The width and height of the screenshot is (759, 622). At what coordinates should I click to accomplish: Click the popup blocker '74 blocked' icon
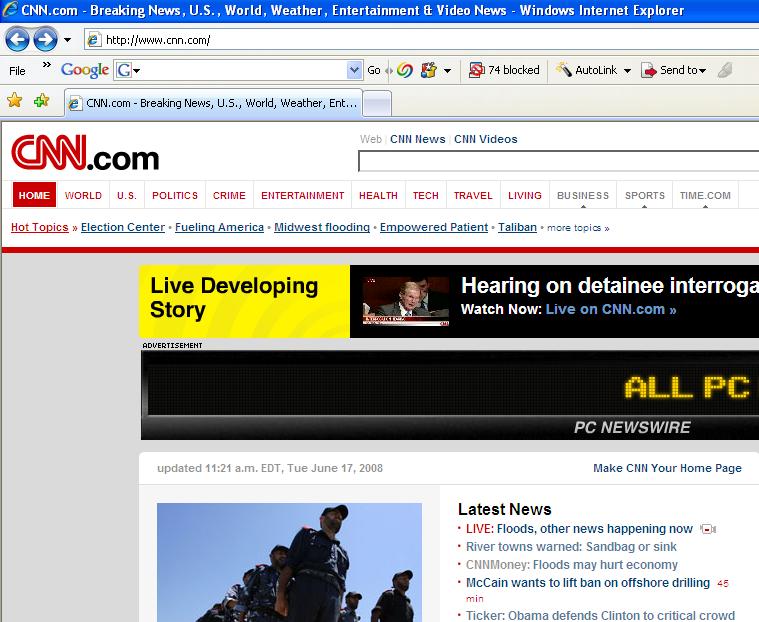[504, 70]
